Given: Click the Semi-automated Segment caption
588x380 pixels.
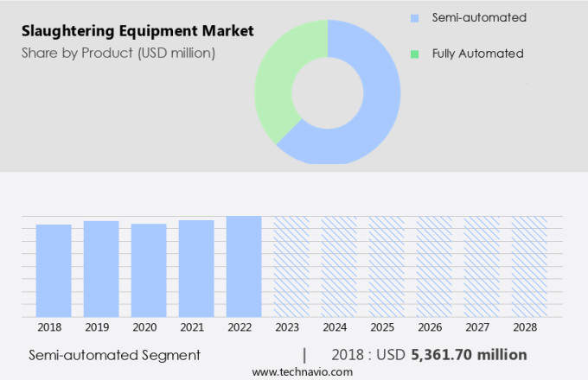Looking at the screenshot, I should tap(114, 355).
